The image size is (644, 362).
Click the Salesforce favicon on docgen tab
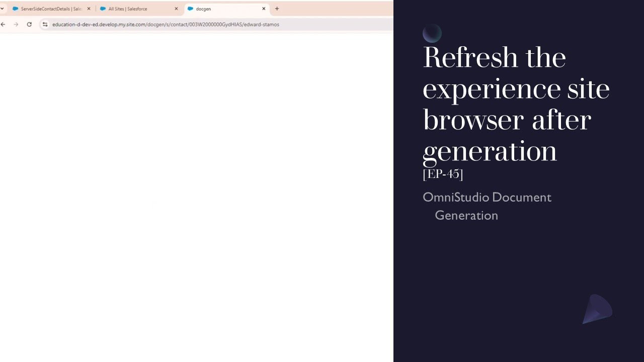[x=190, y=9]
